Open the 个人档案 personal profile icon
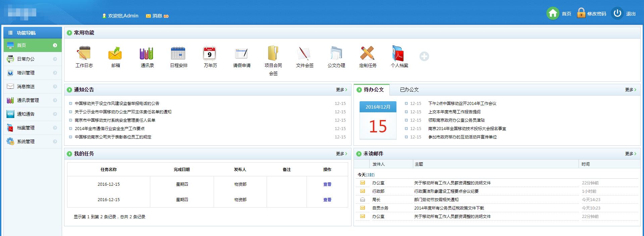The image size is (644, 236). [399, 54]
